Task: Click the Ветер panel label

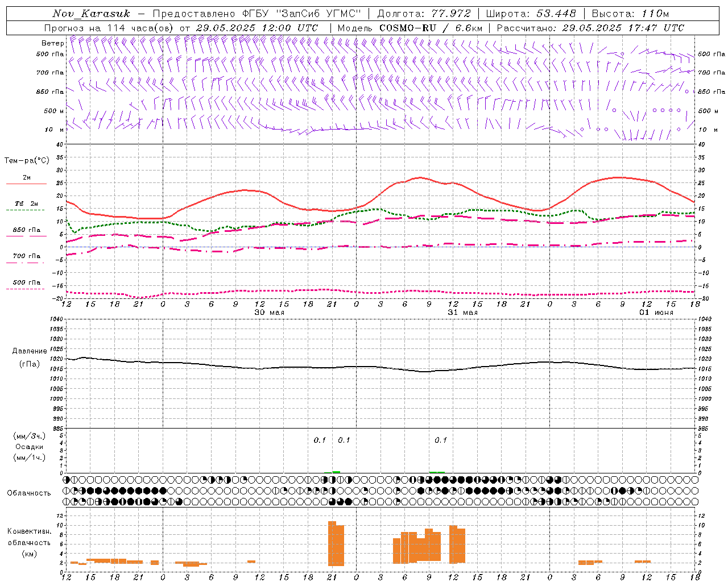Action: point(52,43)
